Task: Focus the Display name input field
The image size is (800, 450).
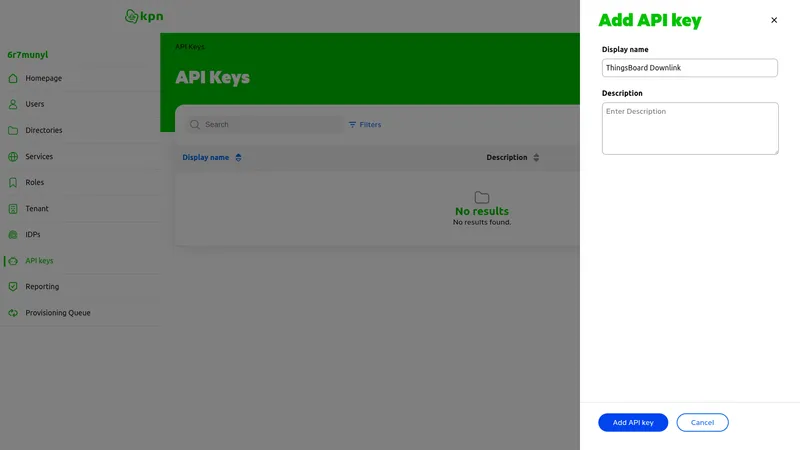Action: 689,68
